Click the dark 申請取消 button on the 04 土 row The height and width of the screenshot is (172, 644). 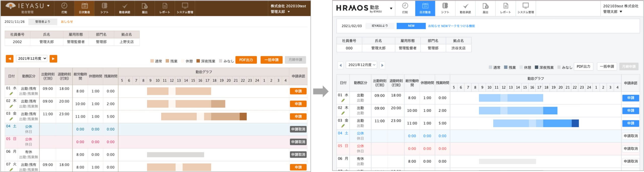[x=298, y=129]
